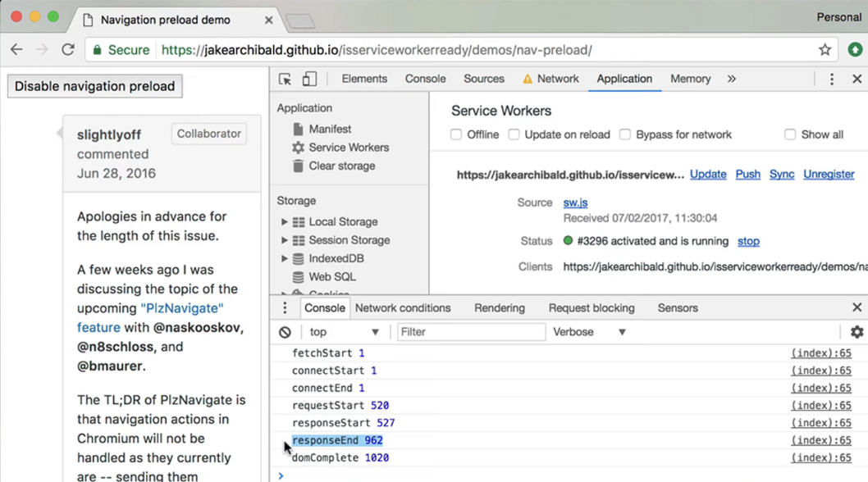Close the Navigation preload demo tab

tap(268, 20)
